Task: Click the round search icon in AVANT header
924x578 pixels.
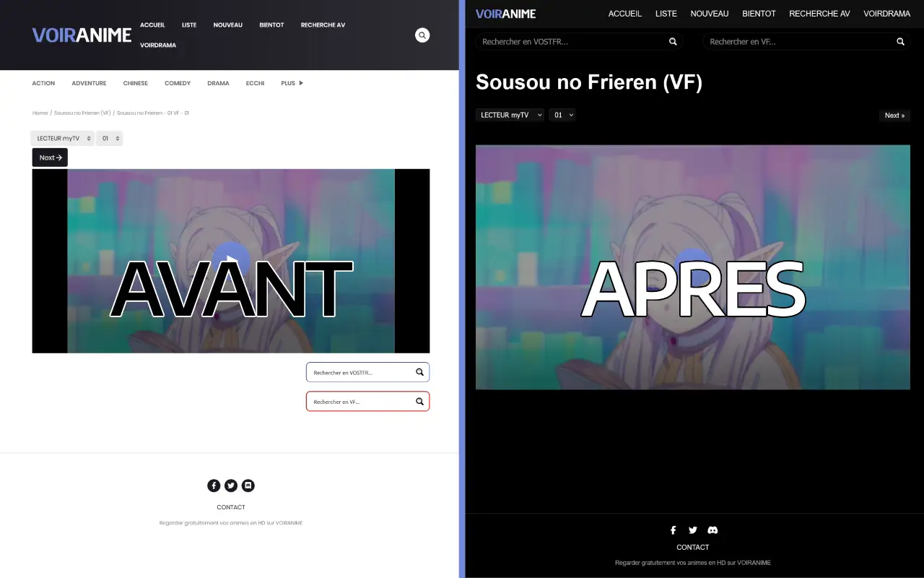Action: [422, 35]
